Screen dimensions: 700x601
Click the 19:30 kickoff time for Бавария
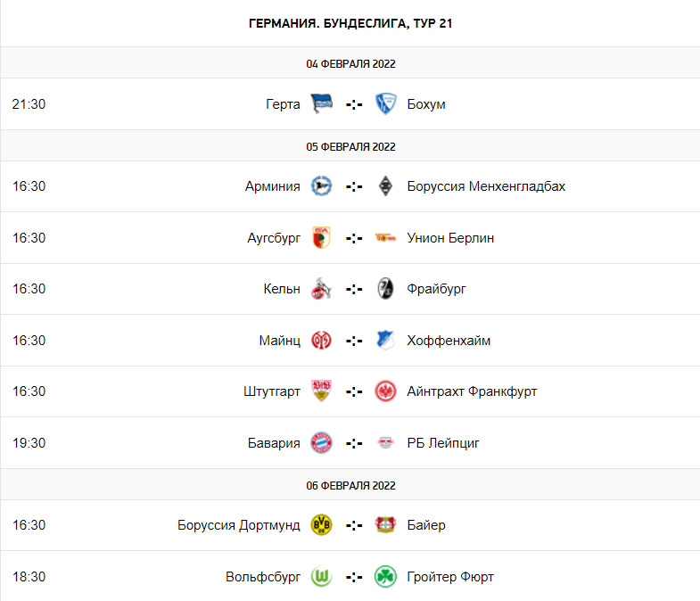tap(29, 443)
